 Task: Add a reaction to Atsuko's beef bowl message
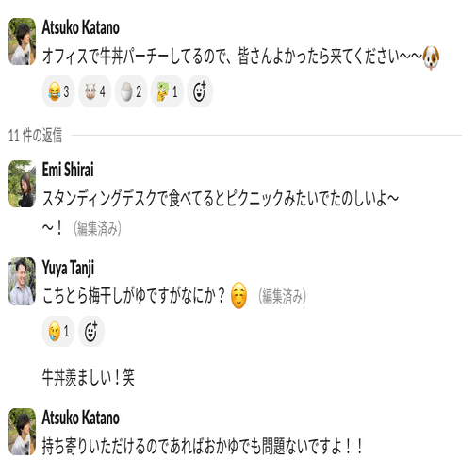[x=200, y=91]
